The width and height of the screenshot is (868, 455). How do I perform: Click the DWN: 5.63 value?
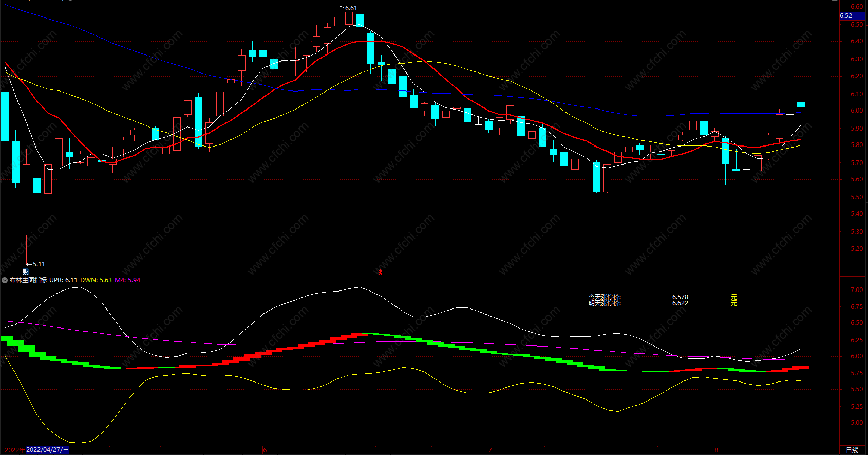tap(96, 280)
